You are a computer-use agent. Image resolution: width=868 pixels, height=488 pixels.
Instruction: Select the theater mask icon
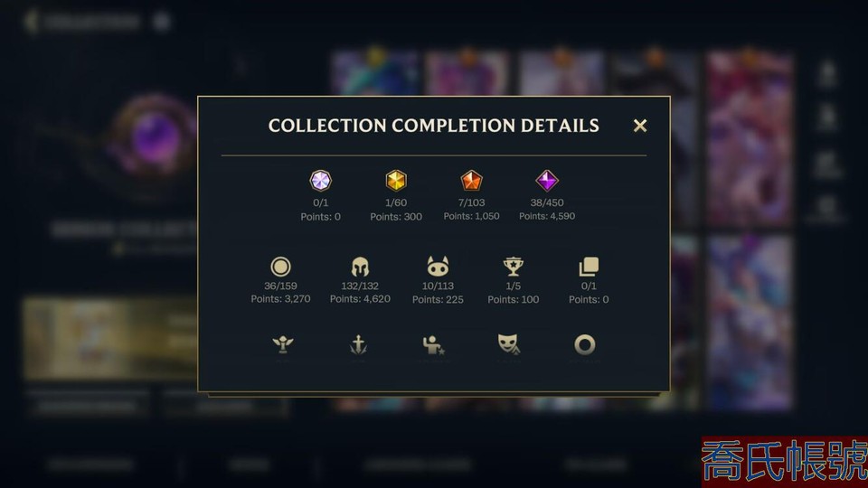click(508, 343)
